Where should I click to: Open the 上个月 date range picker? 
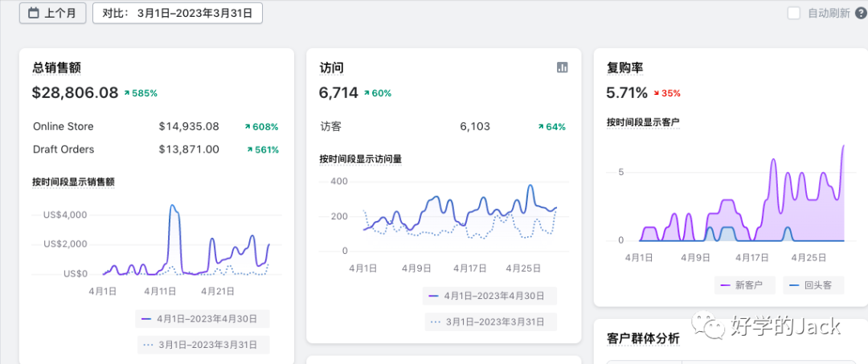pyautogui.click(x=52, y=14)
